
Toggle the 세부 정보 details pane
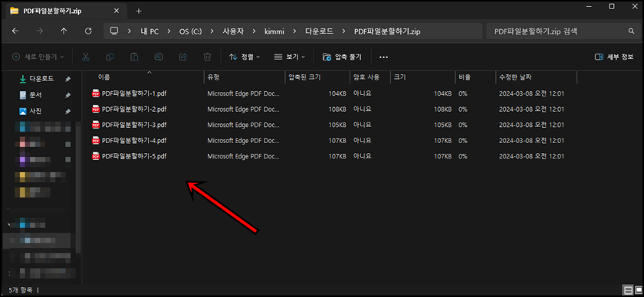tap(614, 57)
